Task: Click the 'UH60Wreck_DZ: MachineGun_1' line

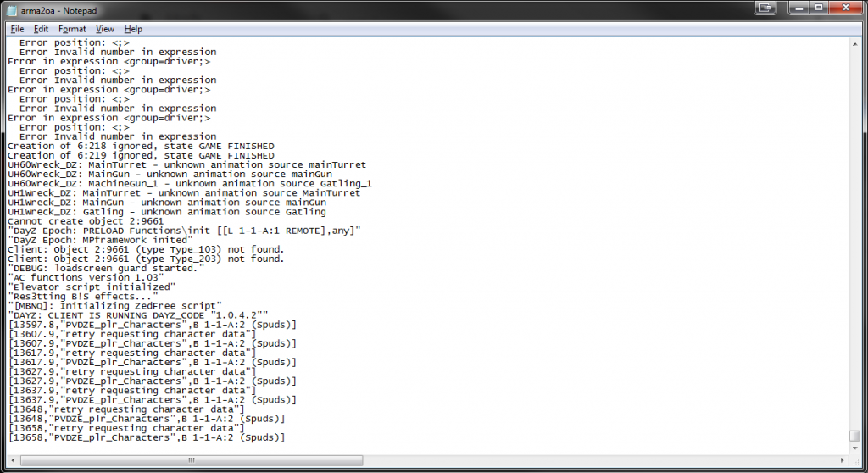Action: 189,184
